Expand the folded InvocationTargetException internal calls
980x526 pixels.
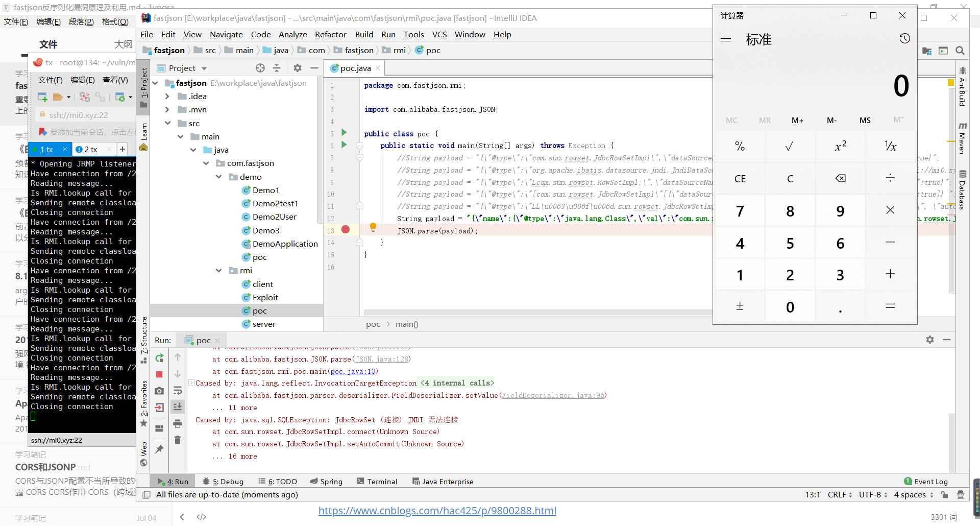pos(192,383)
